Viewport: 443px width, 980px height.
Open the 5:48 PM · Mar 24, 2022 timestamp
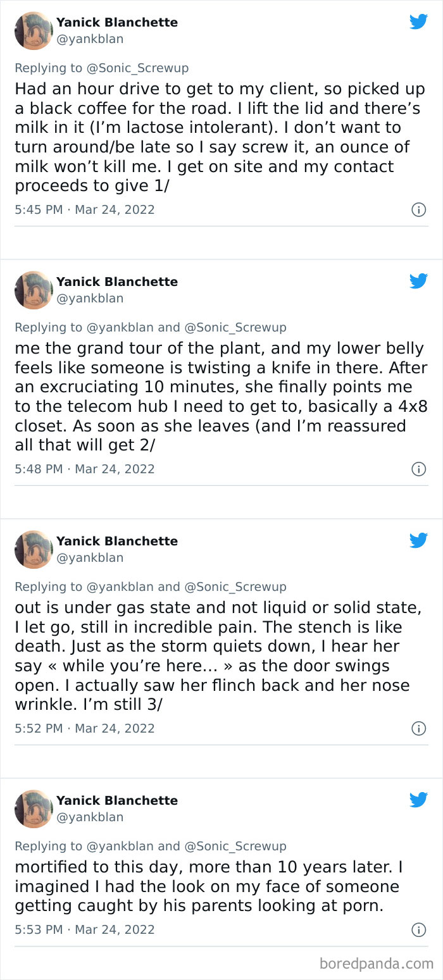[x=85, y=469]
